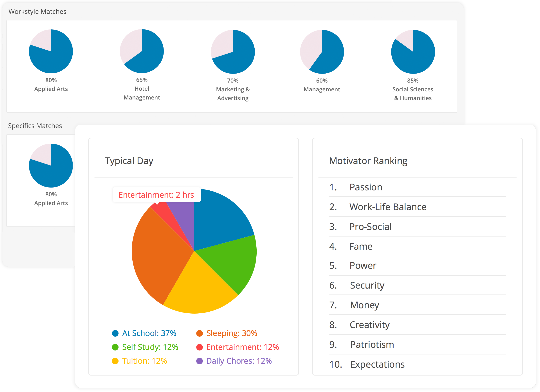Click the blue At School legend dot
Viewport: 540px width, 392px height.
[x=115, y=333]
